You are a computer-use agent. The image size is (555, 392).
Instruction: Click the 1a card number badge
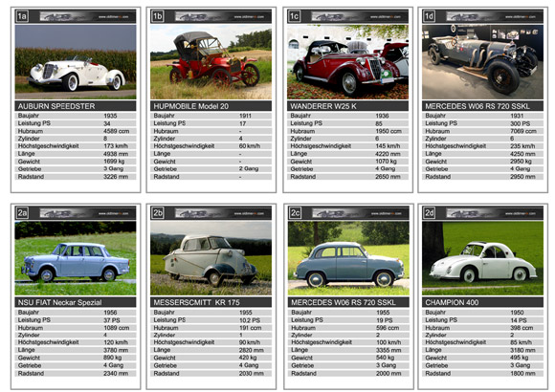(22, 16)
